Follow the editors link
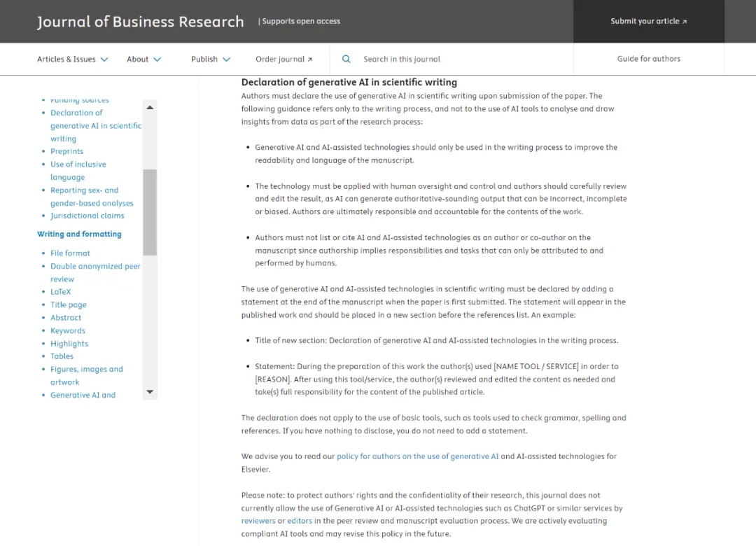This screenshot has width=756, height=546. (x=300, y=521)
